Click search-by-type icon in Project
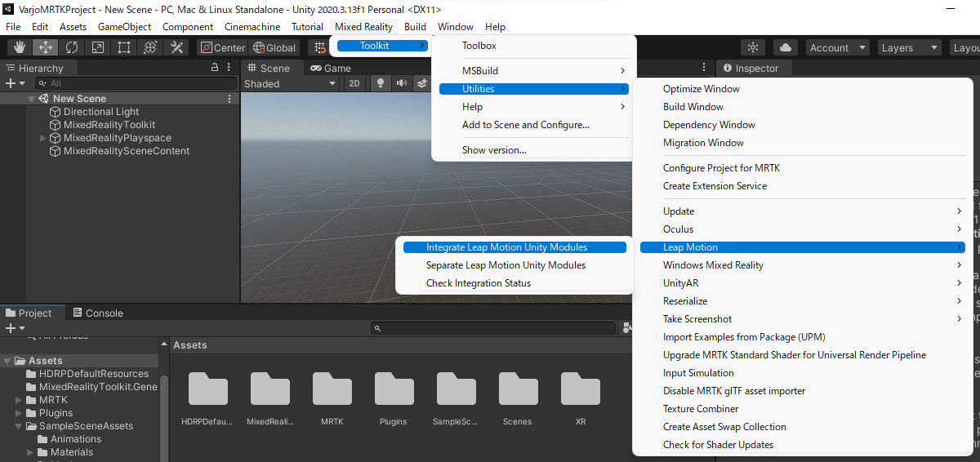Viewport: 980px width, 462px height. [x=627, y=328]
